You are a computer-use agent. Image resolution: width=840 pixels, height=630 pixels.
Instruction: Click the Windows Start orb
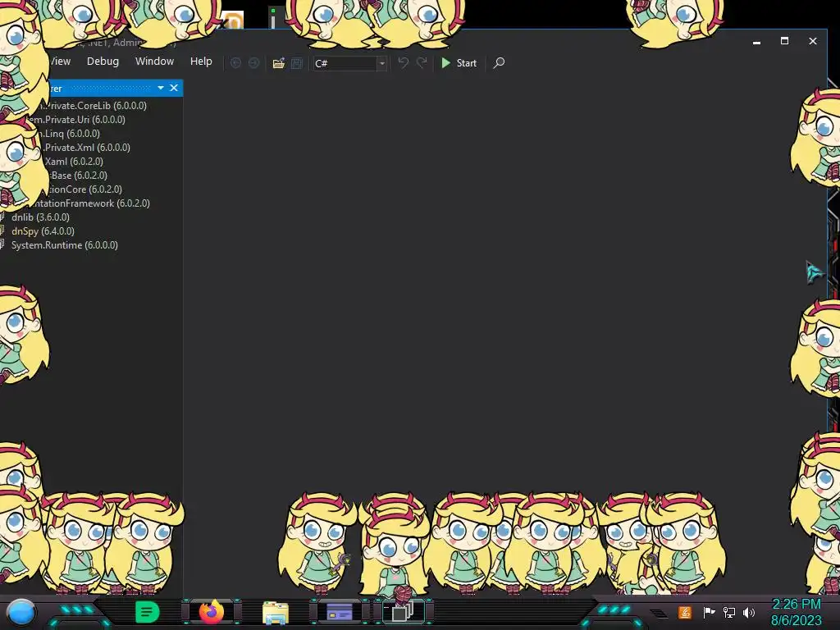pyautogui.click(x=21, y=612)
